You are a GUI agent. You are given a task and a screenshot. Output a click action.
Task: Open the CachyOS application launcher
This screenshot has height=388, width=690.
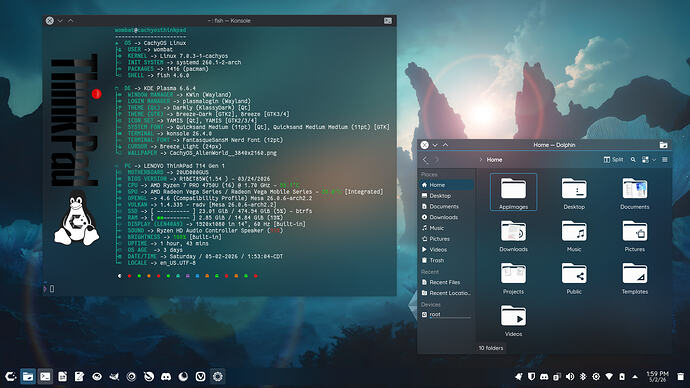[x=11, y=377]
